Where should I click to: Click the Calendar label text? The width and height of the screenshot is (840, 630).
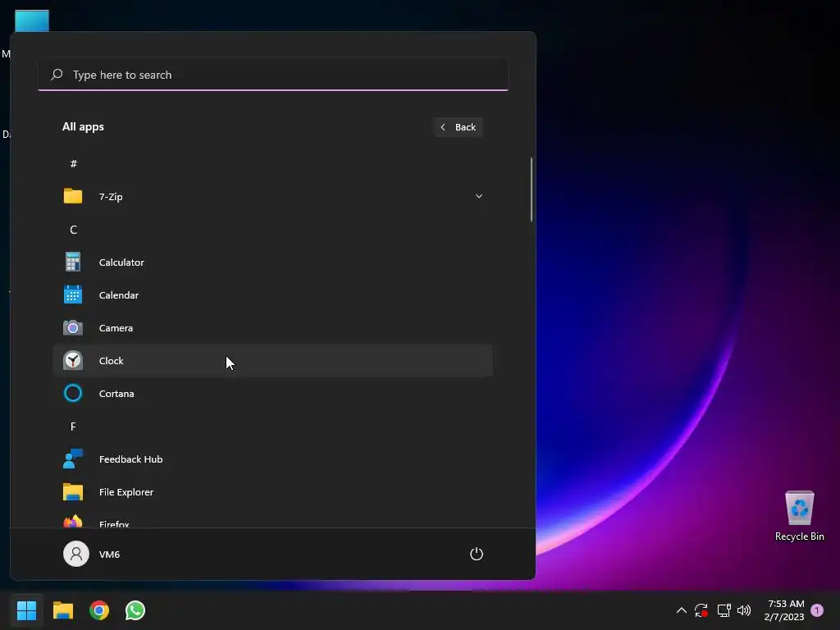point(119,295)
